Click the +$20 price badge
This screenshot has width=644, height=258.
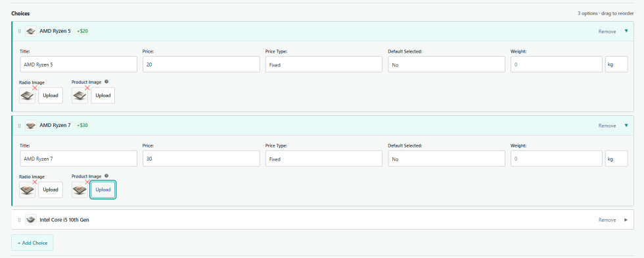tap(82, 32)
